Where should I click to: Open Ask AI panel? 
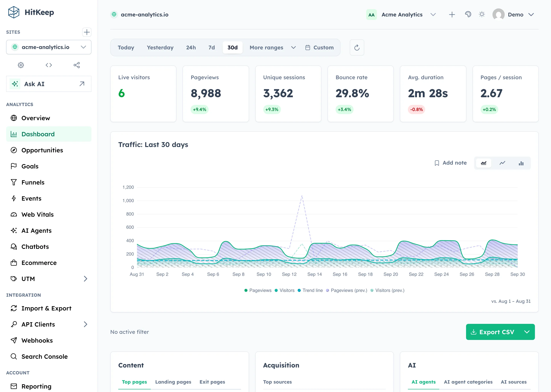coord(49,84)
